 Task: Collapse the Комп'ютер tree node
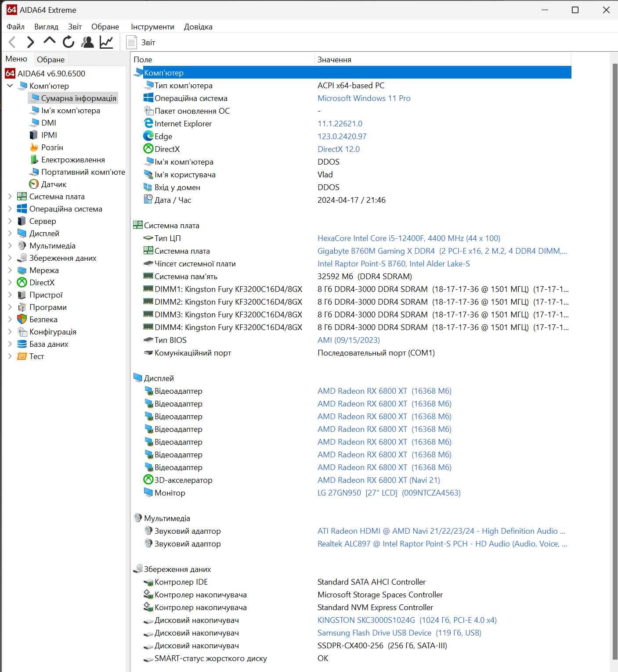(x=10, y=86)
